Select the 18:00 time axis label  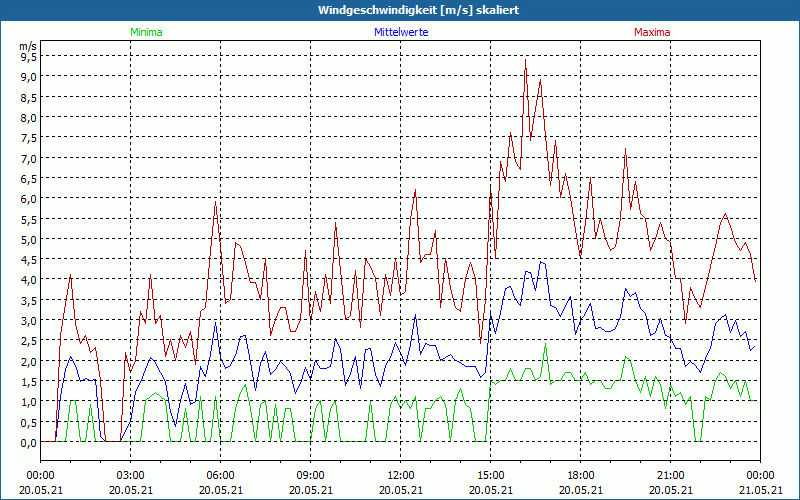tap(580, 475)
